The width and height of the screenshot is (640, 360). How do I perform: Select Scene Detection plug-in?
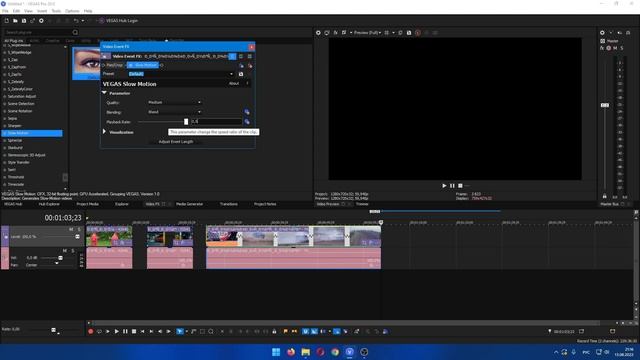click(21, 104)
